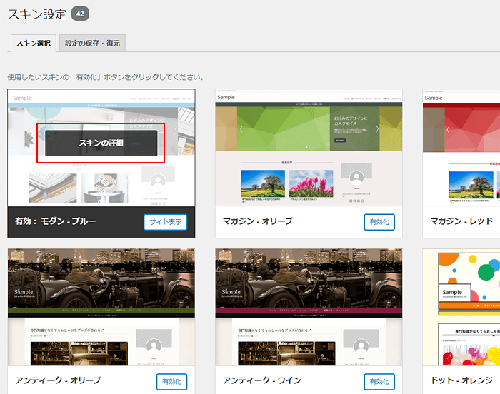Click the previous arrow in レッド preview slider
The height and width of the screenshot is (394, 500).
click(448, 129)
